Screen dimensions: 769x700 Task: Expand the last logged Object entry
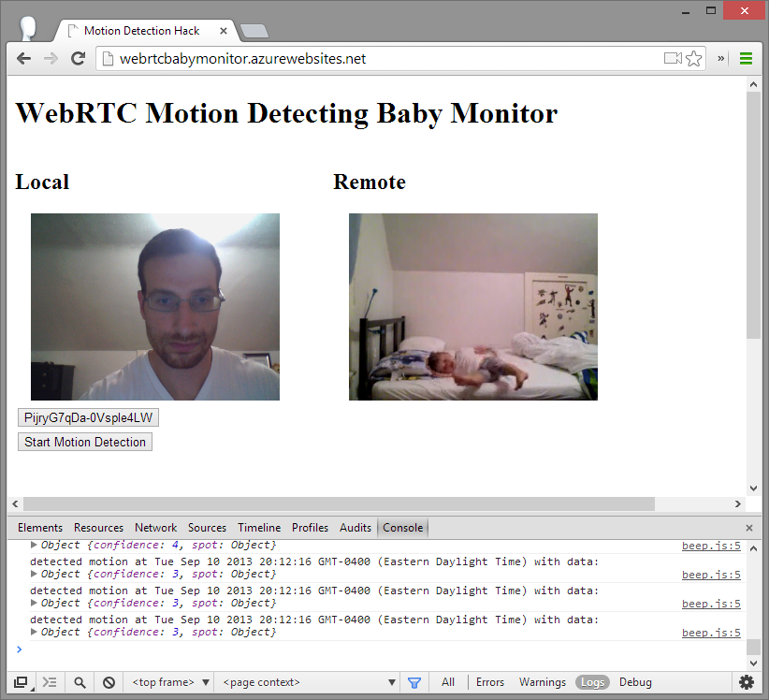35,632
